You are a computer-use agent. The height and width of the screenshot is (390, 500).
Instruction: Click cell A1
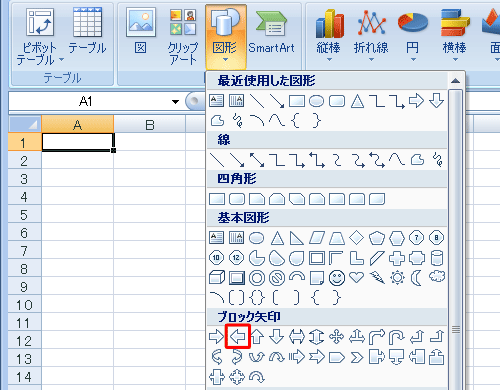click(x=78, y=142)
